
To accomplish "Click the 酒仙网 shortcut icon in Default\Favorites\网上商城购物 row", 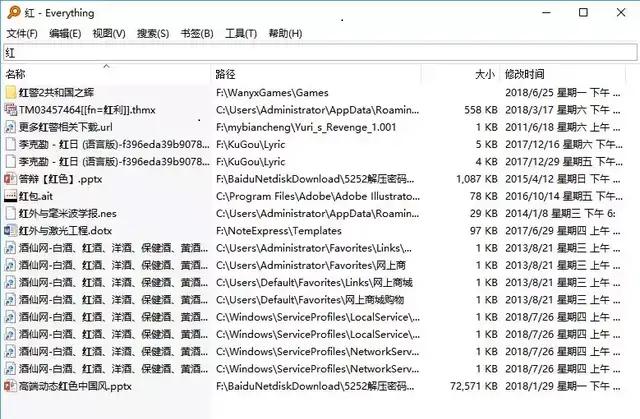I will pos(11,299).
